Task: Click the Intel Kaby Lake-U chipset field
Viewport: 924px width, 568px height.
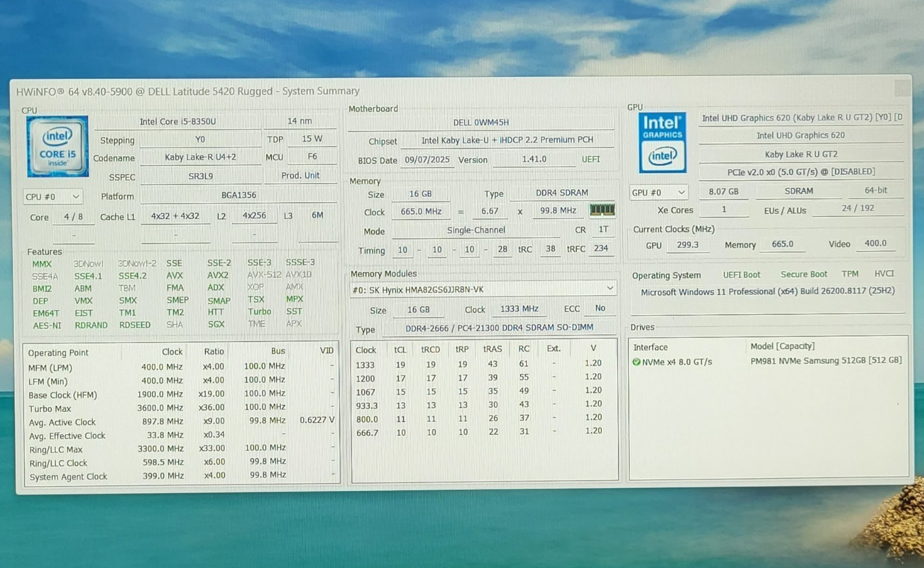Action: click(507, 140)
